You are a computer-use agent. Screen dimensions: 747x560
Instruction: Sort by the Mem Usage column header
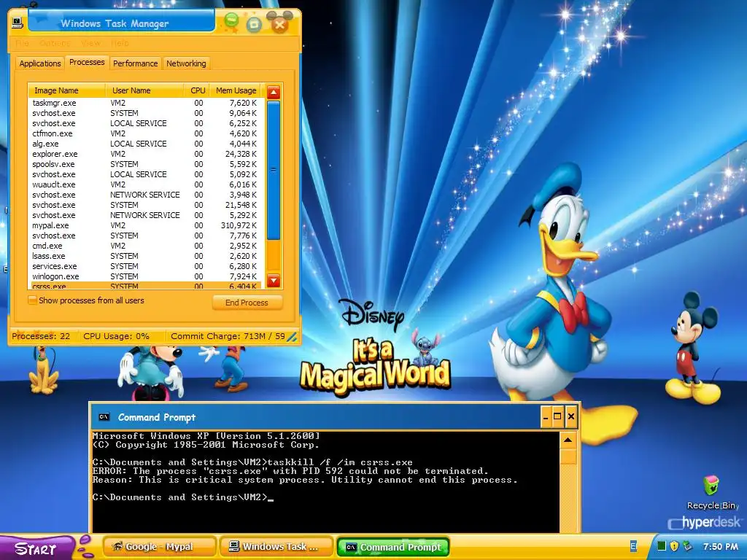tap(236, 90)
